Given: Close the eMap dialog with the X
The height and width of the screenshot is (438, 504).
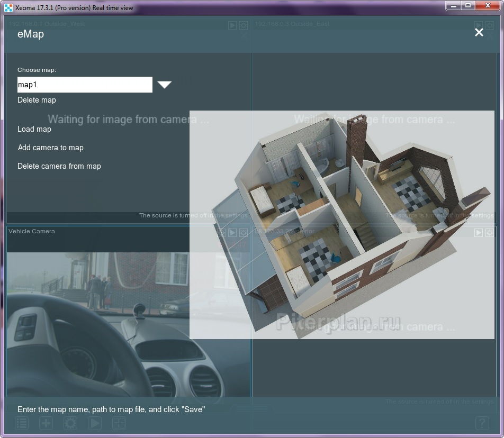Looking at the screenshot, I should click(479, 32).
